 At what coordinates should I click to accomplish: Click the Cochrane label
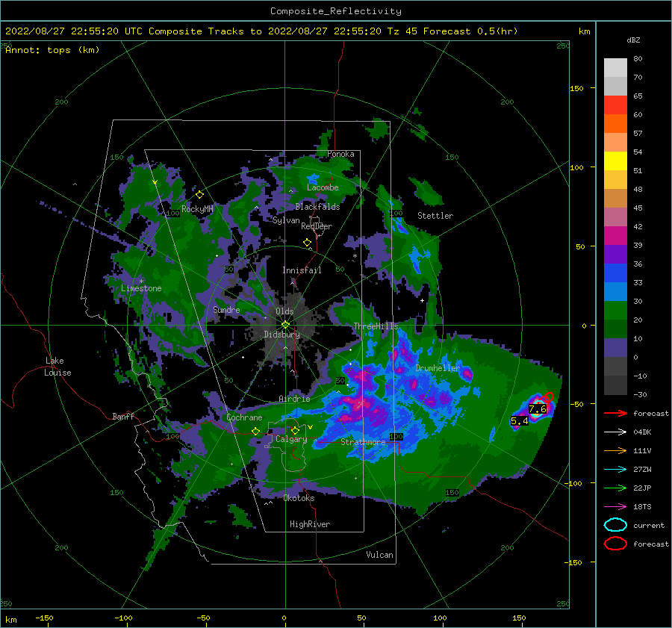(x=244, y=417)
